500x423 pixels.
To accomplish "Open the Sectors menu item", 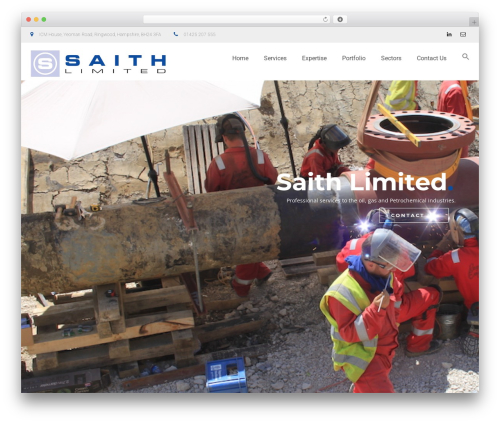I will pyautogui.click(x=391, y=58).
